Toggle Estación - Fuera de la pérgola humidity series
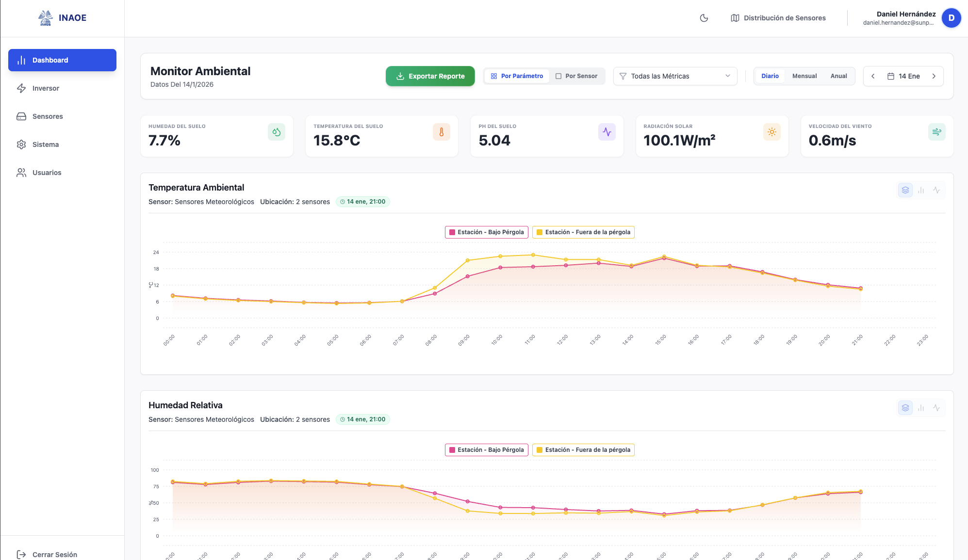968x560 pixels. click(x=583, y=449)
